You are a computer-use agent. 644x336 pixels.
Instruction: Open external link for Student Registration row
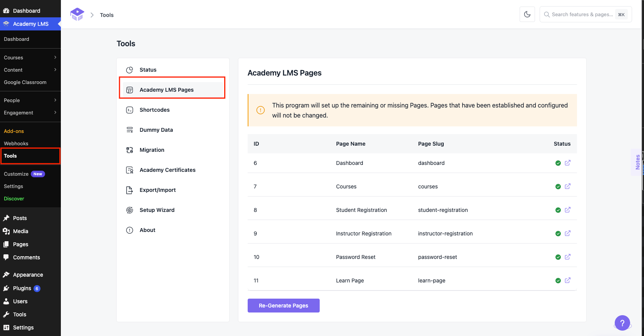pyautogui.click(x=568, y=210)
